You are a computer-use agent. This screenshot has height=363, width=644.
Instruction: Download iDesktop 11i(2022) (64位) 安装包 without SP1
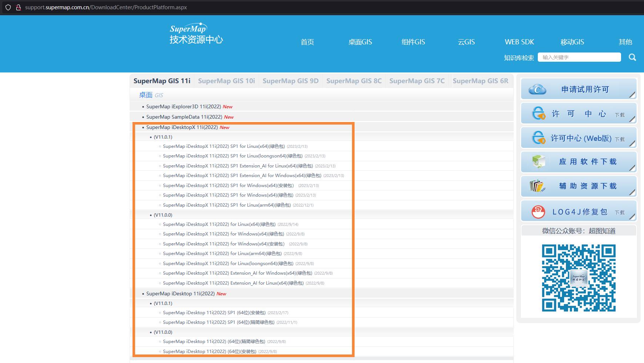pyautogui.click(x=209, y=352)
